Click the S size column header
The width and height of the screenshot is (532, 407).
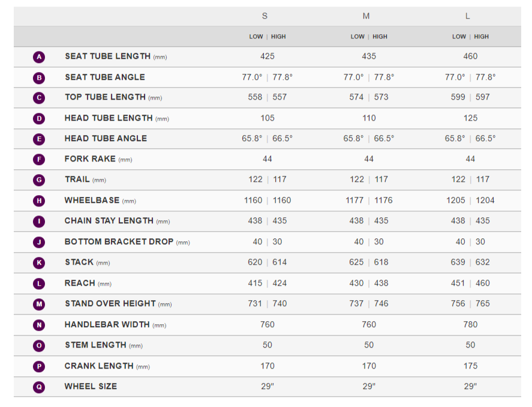265,16
